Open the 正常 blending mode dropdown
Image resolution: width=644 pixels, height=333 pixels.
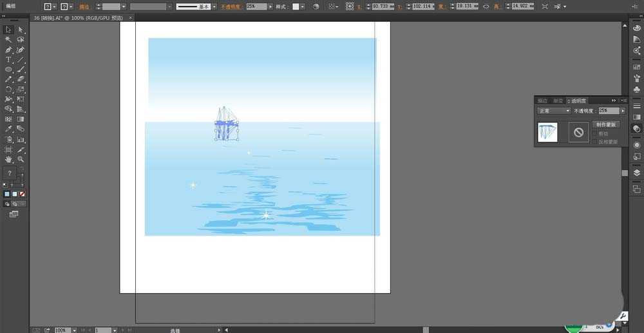point(554,111)
